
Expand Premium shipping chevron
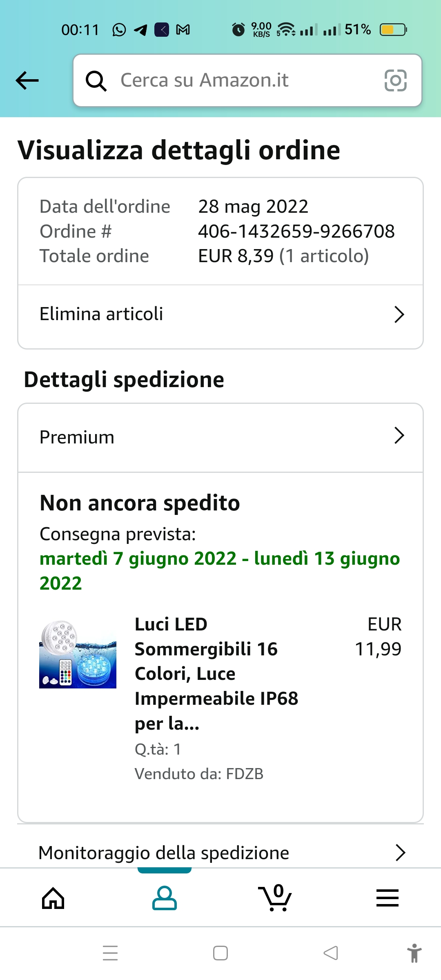(399, 436)
